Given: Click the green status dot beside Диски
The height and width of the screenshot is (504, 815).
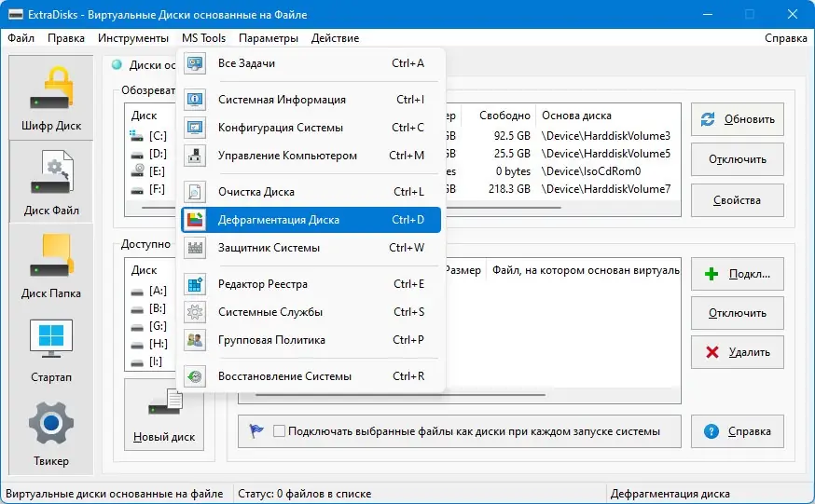Looking at the screenshot, I should (117, 64).
